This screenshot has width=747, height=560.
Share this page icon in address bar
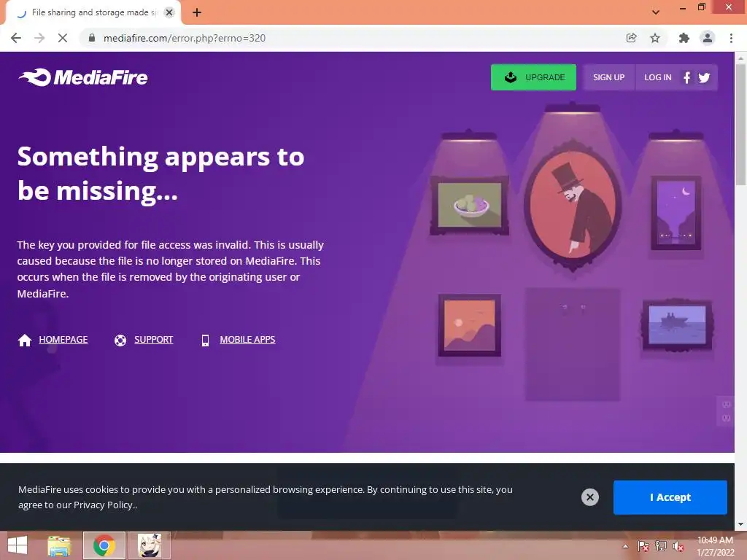click(x=631, y=38)
